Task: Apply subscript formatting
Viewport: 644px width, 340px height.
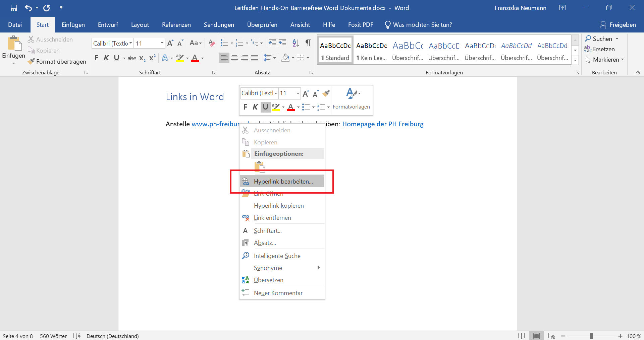Action: coord(142,58)
